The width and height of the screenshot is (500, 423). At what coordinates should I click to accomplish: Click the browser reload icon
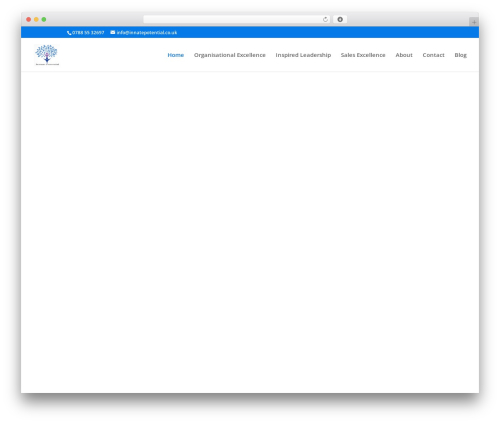click(x=325, y=19)
